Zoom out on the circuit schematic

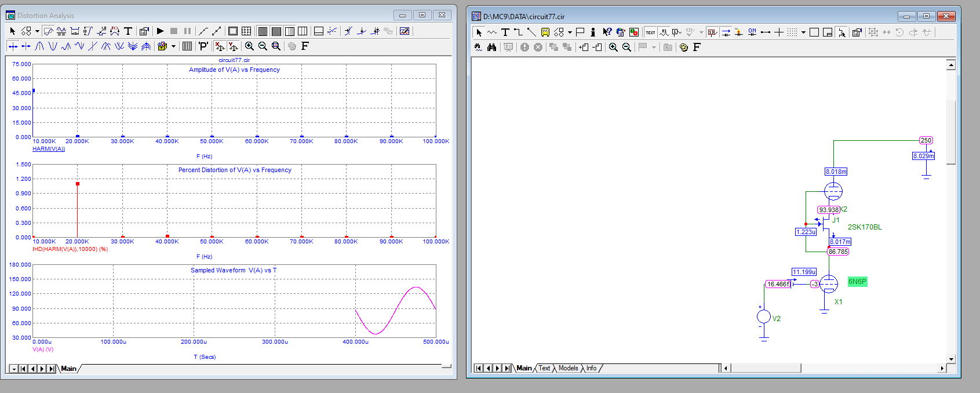pyautogui.click(x=626, y=48)
